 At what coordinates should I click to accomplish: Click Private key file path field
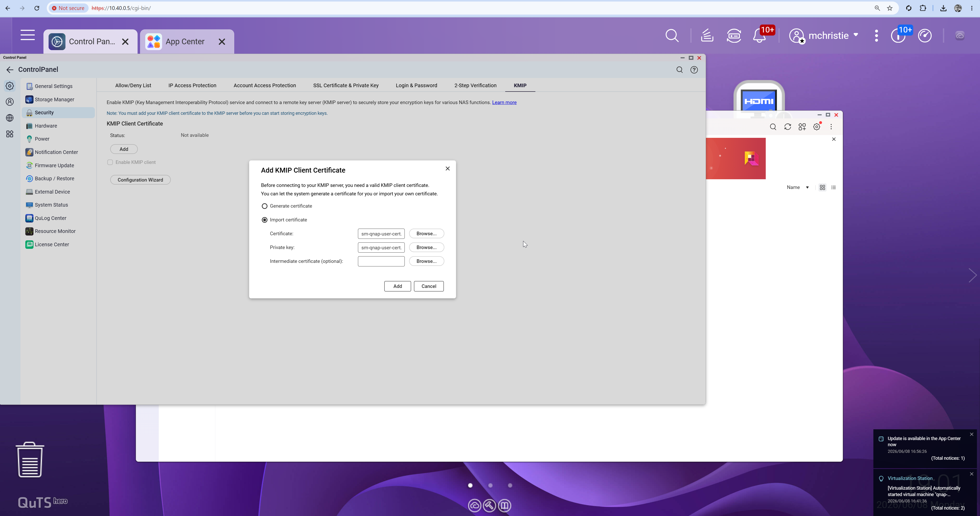[x=381, y=247]
